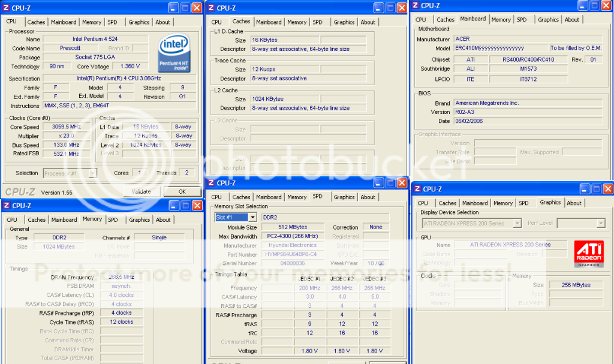Screen dimensions: 614x364
Task: Click the Rated FSB value '532.1 MHz'
Action: pos(66,154)
